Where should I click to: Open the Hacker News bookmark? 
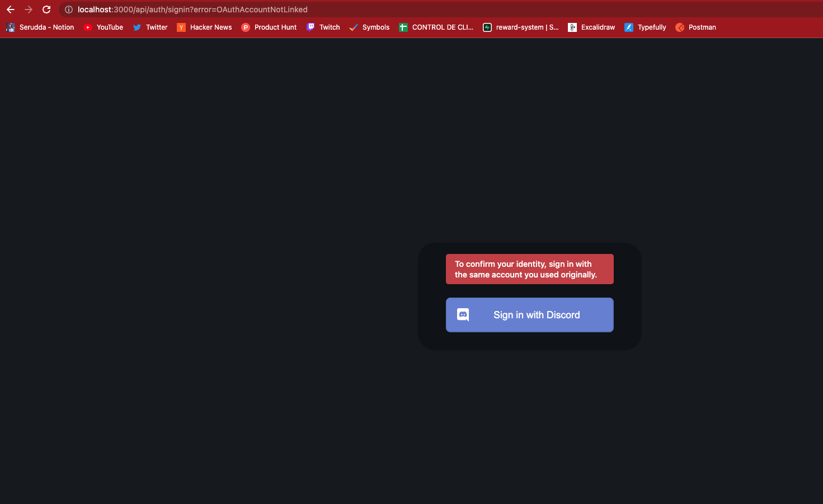204,27
